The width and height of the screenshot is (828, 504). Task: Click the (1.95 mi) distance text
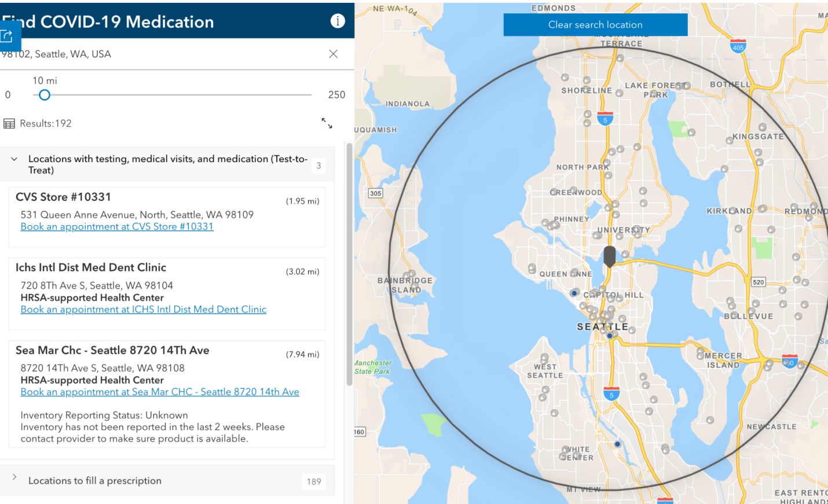[x=302, y=201]
